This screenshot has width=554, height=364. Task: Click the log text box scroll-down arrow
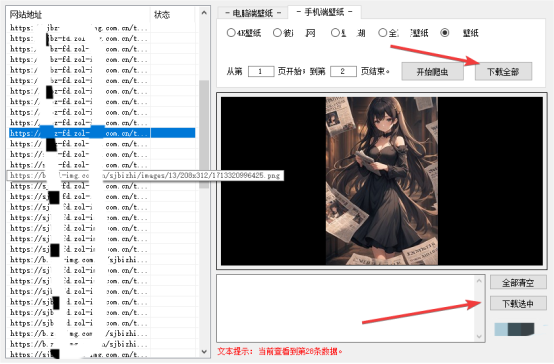tap(479, 336)
